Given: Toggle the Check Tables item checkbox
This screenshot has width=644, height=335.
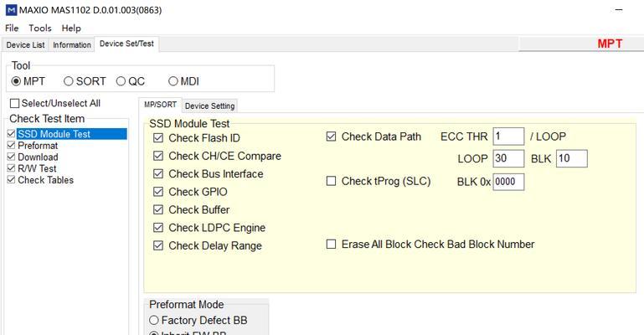Looking at the screenshot, I should (x=11, y=179).
